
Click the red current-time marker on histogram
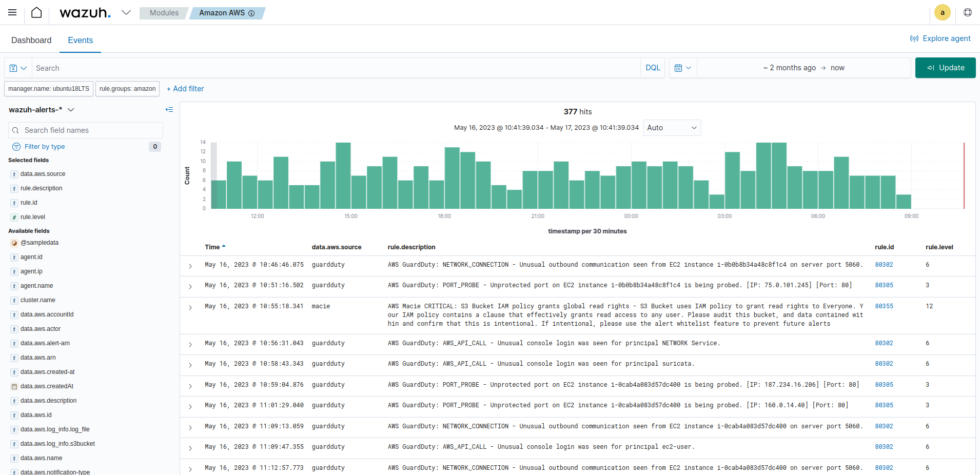pyautogui.click(x=964, y=175)
